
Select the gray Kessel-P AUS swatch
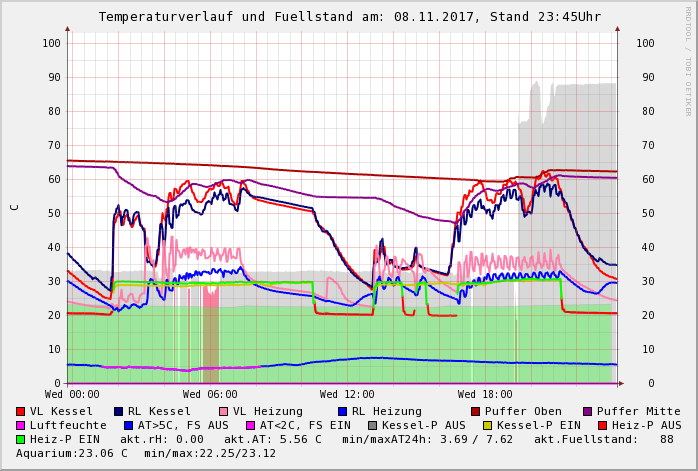(x=373, y=425)
